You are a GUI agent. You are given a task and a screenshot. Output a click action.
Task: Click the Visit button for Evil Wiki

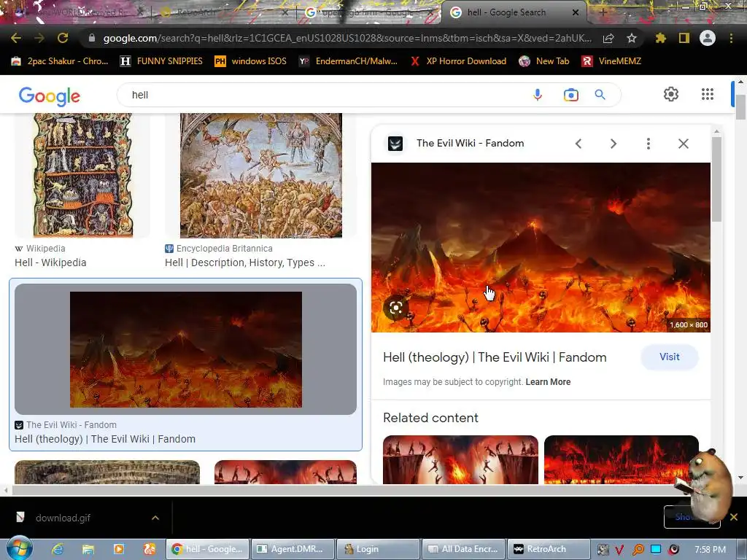coord(670,357)
